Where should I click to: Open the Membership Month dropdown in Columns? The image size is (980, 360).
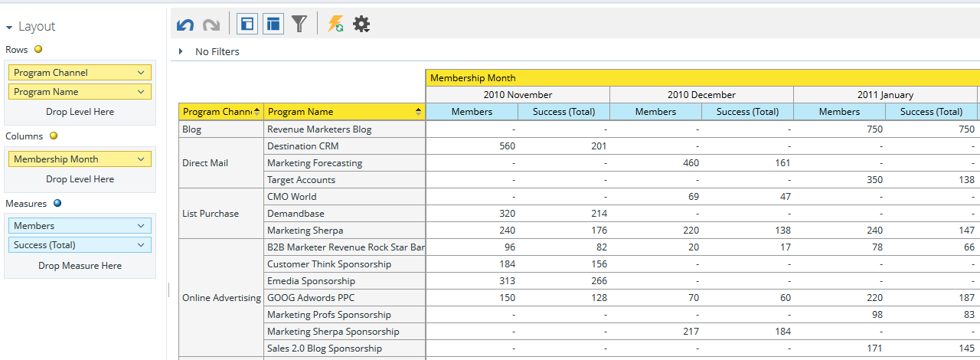tap(141, 159)
